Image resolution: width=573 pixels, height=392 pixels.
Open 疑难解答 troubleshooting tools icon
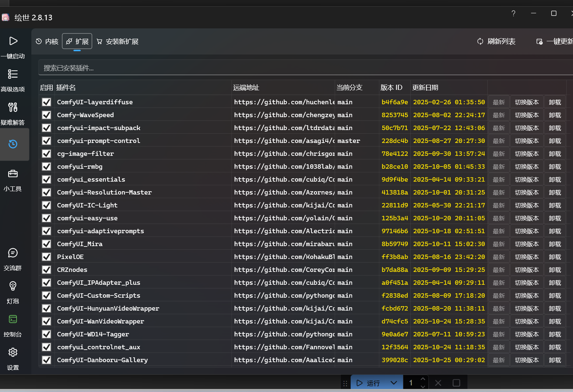[13, 107]
